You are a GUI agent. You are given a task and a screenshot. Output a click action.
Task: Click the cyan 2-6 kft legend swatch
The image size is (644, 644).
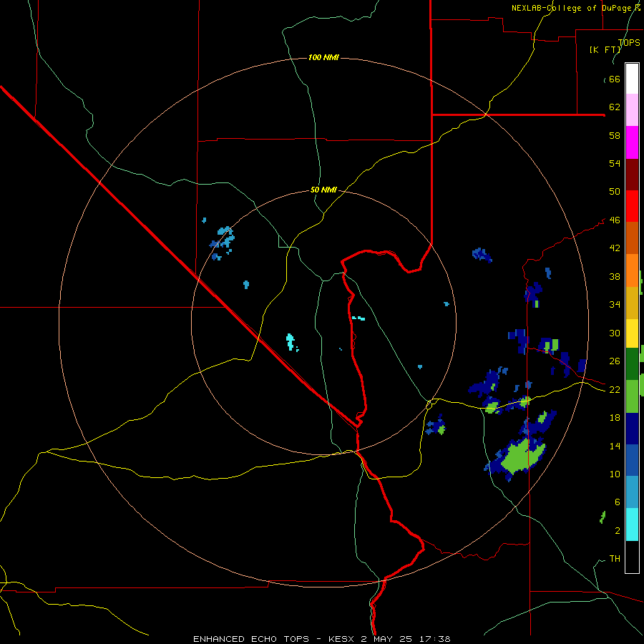click(632, 525)
